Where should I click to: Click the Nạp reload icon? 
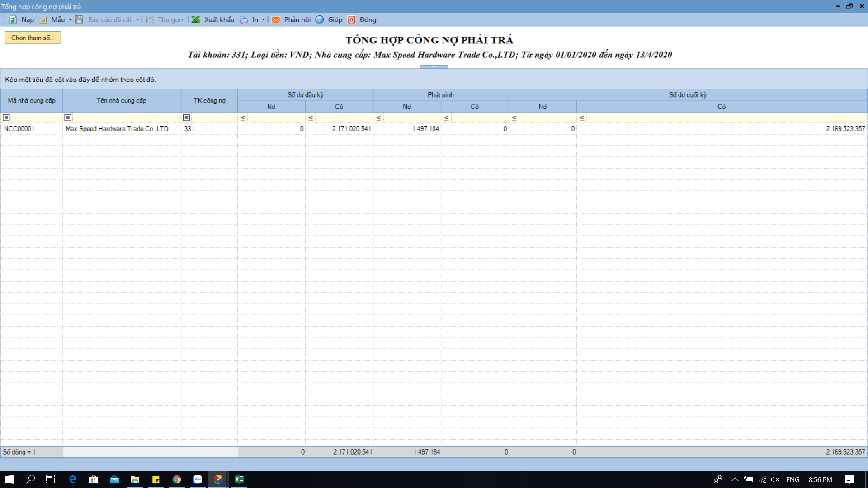point(13,20)
